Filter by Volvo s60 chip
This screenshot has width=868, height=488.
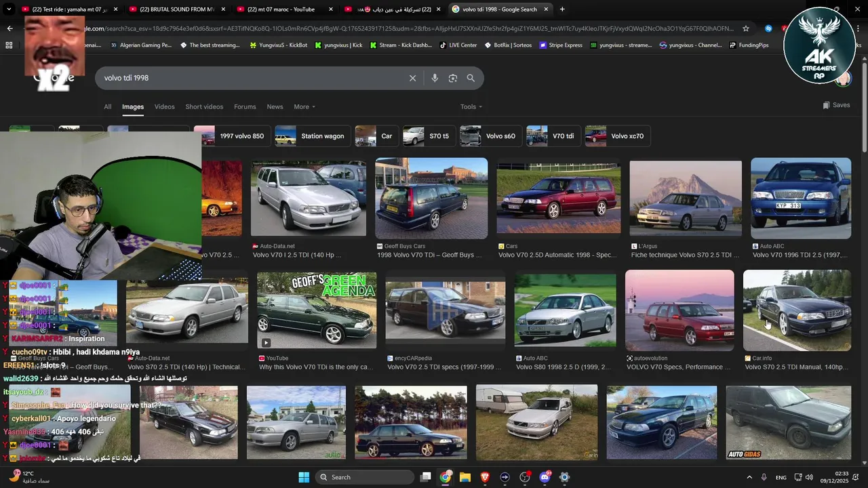490,136
